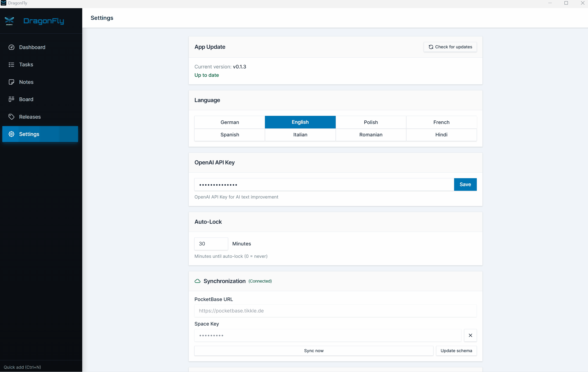
Task: Click the Releases tag icon
Action: (x=11, y=117)
